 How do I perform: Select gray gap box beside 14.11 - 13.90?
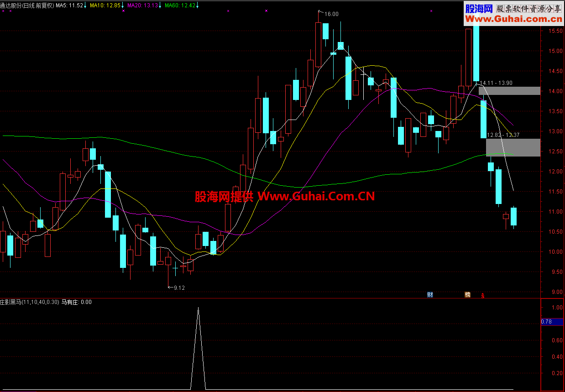pyautogui.click(x=509, y=91)
